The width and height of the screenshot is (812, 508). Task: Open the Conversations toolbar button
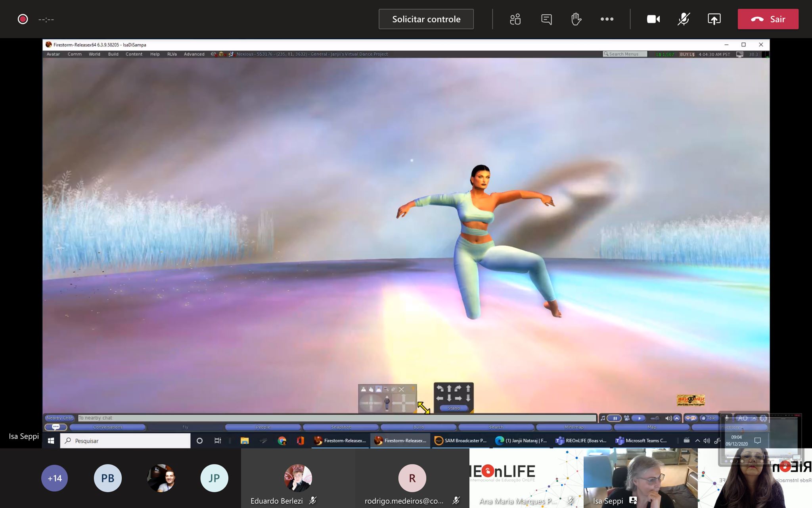click(108, 427)
